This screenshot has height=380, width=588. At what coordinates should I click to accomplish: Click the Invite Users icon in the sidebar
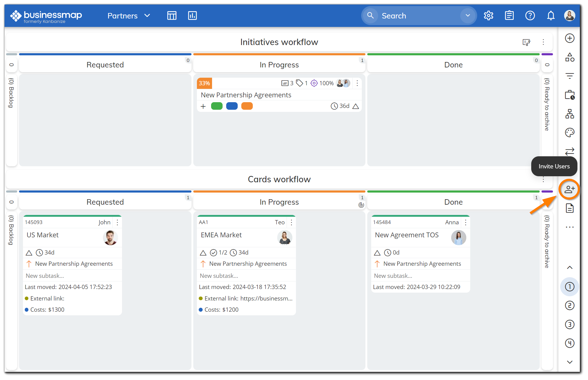click(569, 189)
